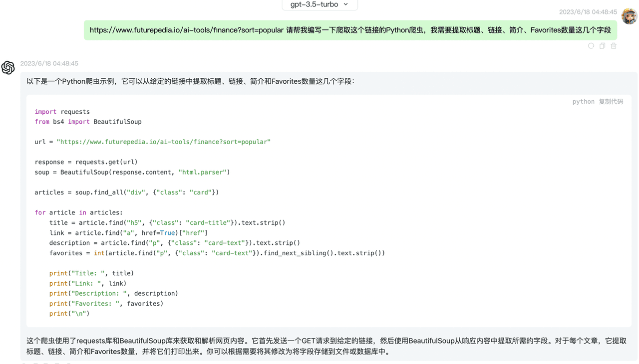Screen dimensions: 639x364
Task: Copy the user message with the copy icon
Action: pyautogui.click(x=603, y=46)
